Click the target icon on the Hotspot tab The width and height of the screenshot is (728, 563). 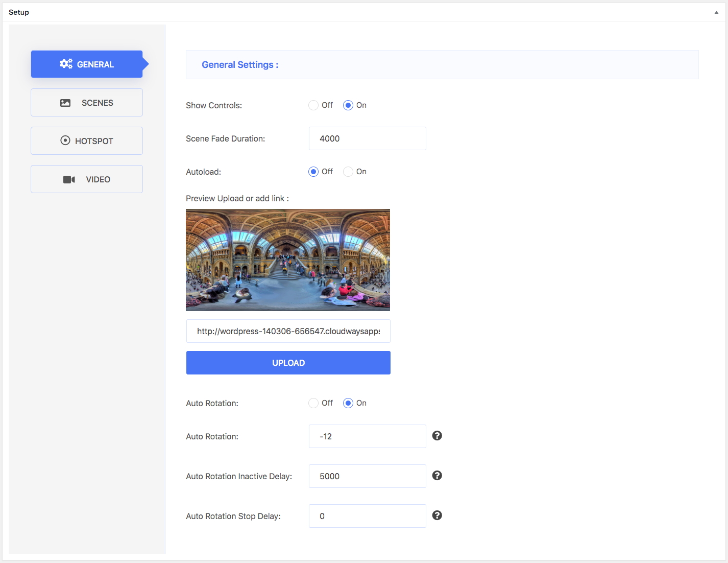point(65,140)
